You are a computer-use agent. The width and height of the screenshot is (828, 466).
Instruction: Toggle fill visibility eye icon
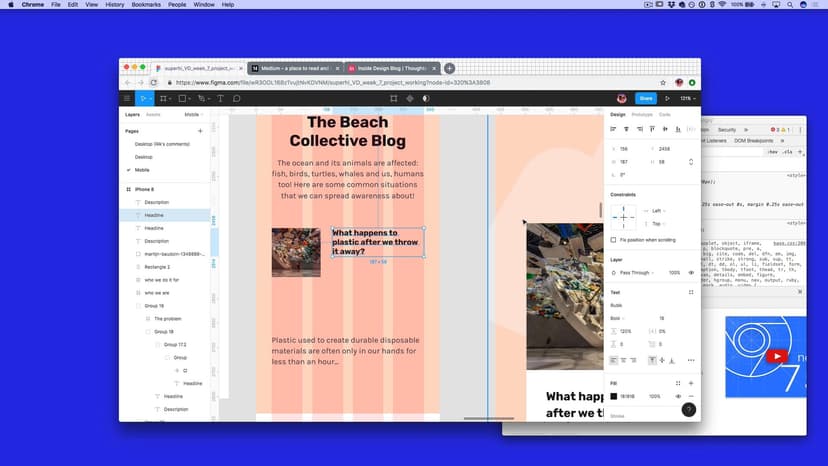(x=678, y=396)
